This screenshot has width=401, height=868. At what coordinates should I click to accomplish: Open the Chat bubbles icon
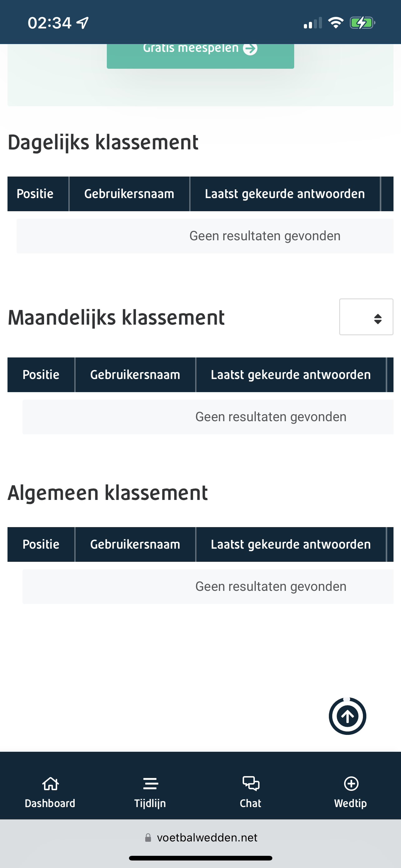251,783
